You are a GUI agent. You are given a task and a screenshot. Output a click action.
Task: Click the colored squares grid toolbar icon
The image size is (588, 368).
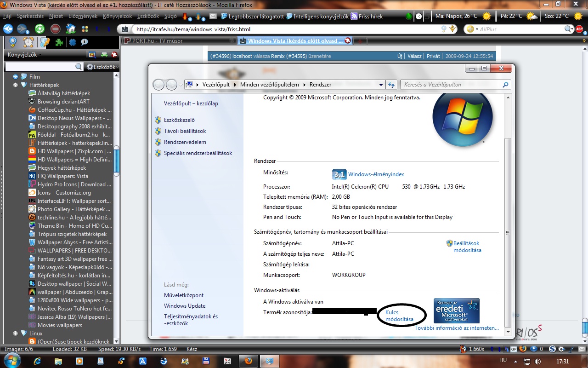click(85, 29)
